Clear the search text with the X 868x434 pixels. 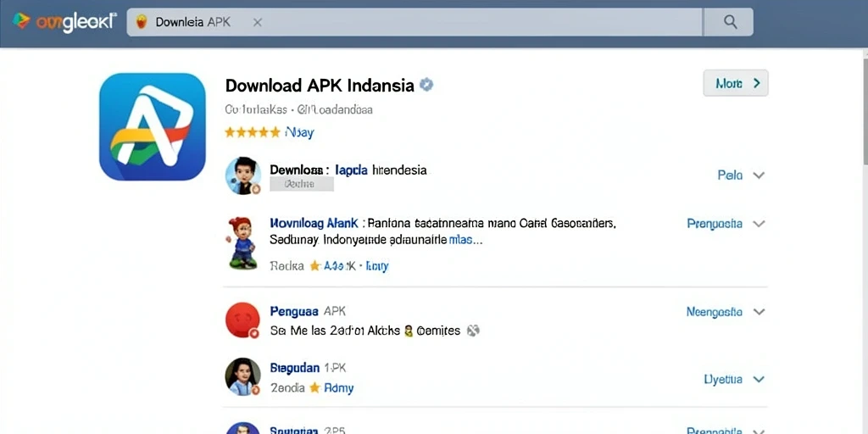tap(257, 23)
